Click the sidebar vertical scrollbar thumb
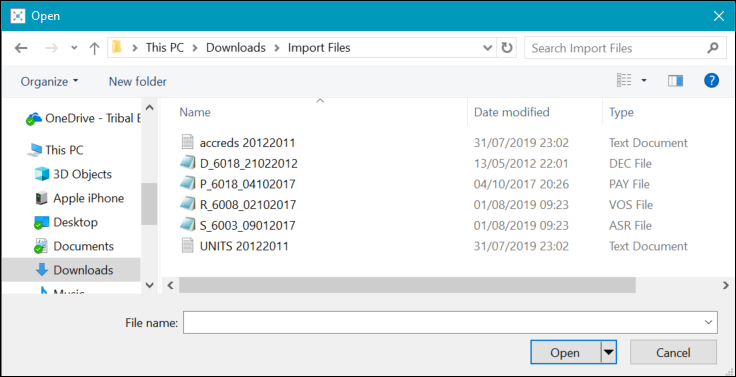This screenshot has height=377, width=736. 149,203
